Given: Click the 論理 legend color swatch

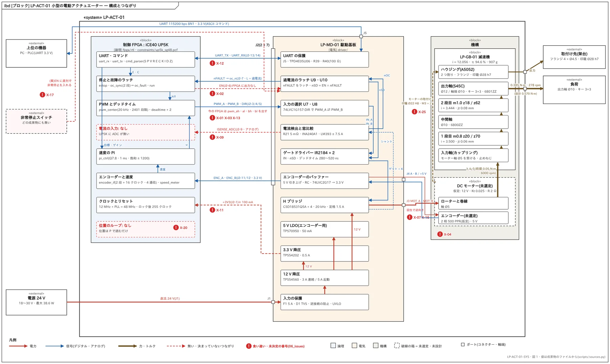Looking at the screenshot, I should tap(333, 346).
